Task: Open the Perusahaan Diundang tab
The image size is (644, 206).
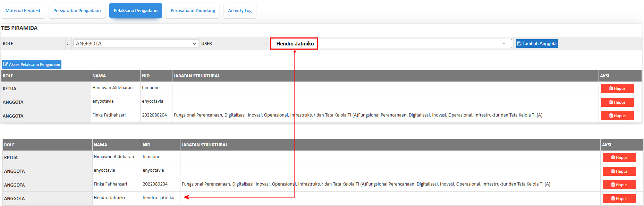Action: tap(193, 11)
